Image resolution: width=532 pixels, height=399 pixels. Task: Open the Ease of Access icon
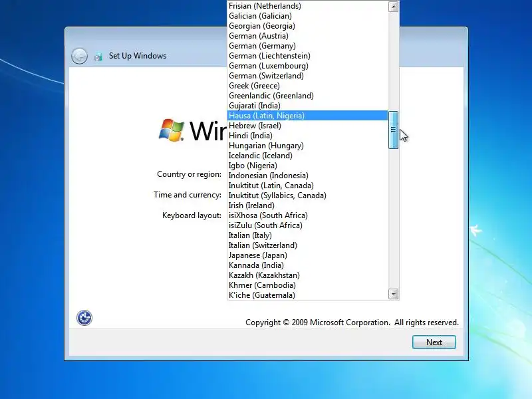click(x=84, y=318)
